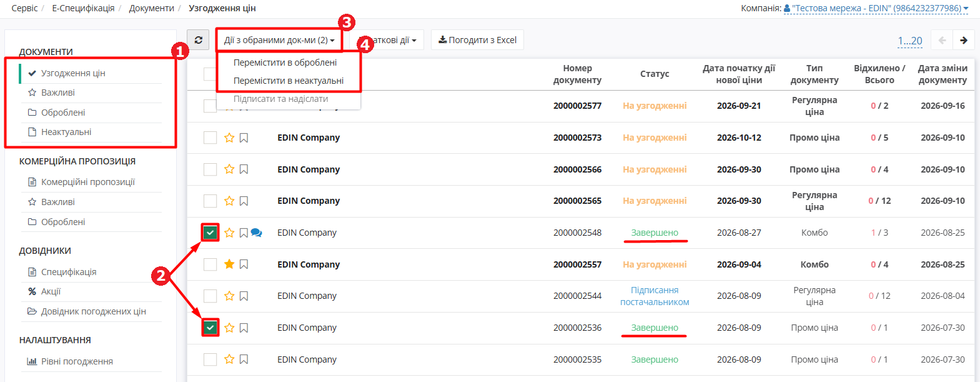The width and height of the screenshot is (980, 382).
Task: Go to 'Е-Специфікація' in the breadcrumb
Action: point(83,8)
